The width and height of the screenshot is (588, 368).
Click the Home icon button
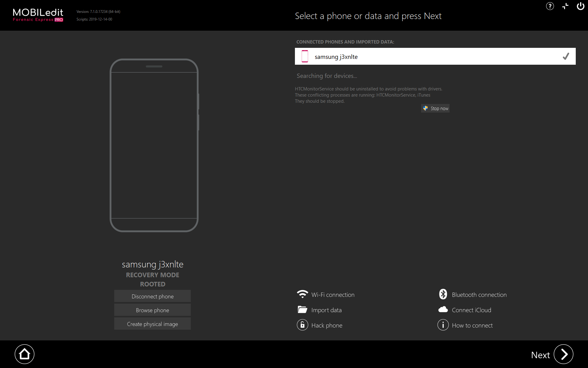24,354
